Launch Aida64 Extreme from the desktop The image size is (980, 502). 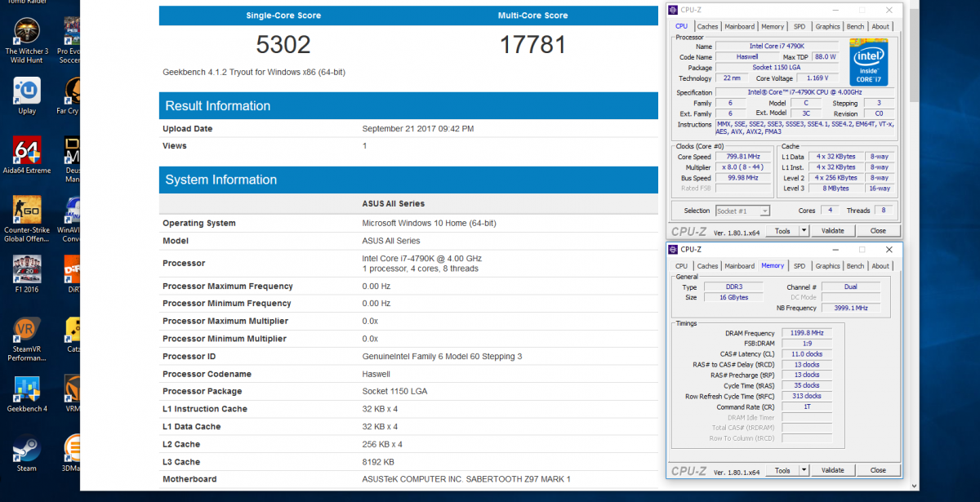(x=27, y=156)
